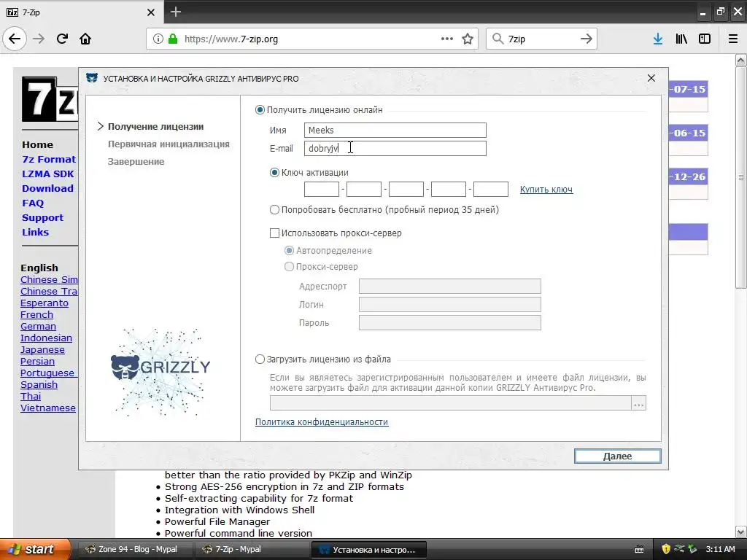Switch site language to German
This screenshot has height=560, width=747.
[38, 326]
